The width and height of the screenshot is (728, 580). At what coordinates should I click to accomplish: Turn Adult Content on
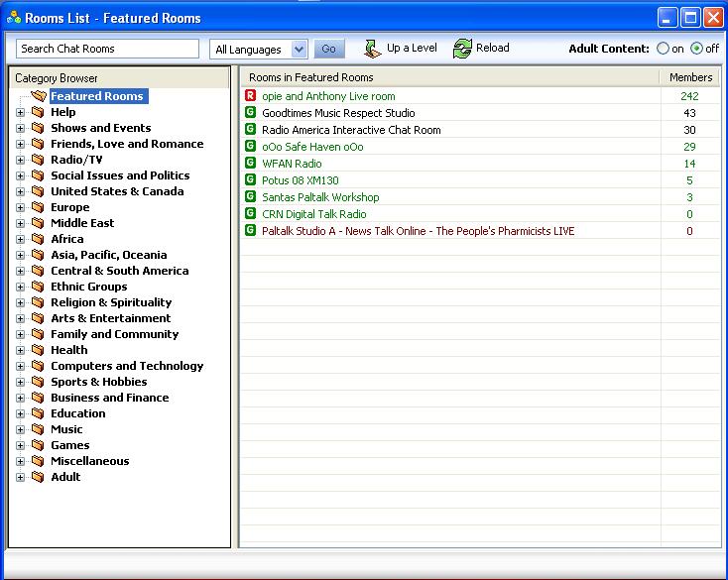(x=663, y=49)
